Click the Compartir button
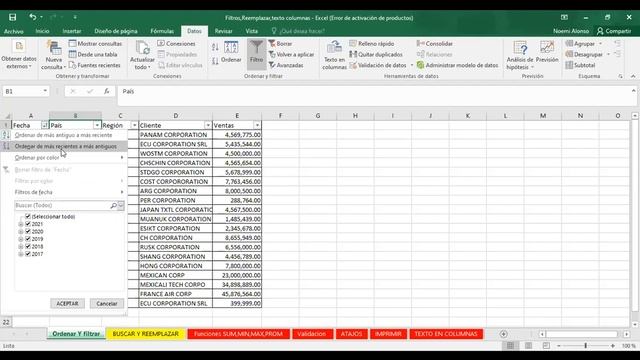The height and width of the screenshot is (360, 640). coord(614,31)
